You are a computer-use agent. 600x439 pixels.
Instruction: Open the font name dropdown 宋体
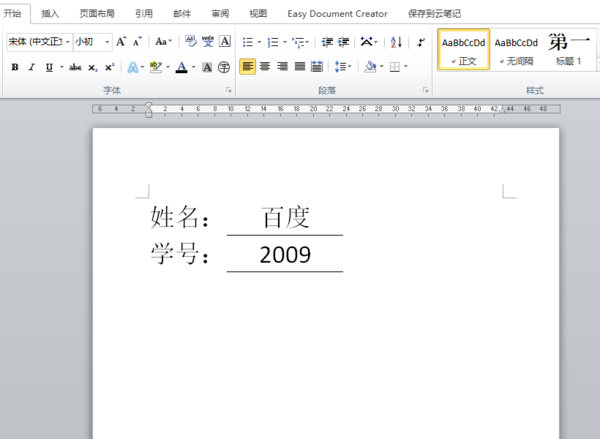pyautogui.click(x=68, y=42)
